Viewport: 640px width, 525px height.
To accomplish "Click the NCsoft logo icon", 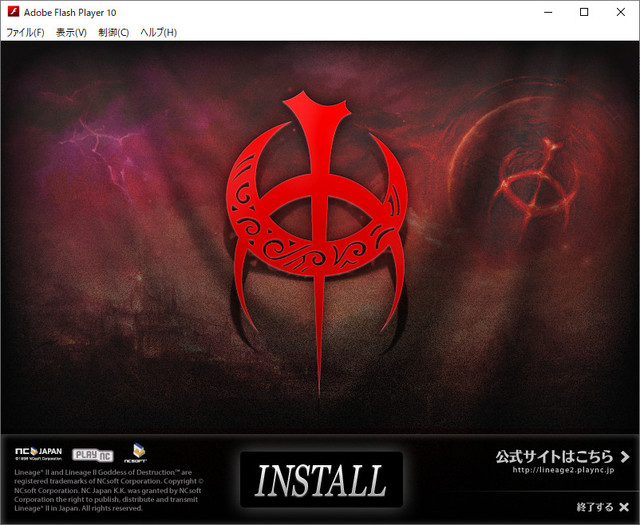I will point(136,453).
